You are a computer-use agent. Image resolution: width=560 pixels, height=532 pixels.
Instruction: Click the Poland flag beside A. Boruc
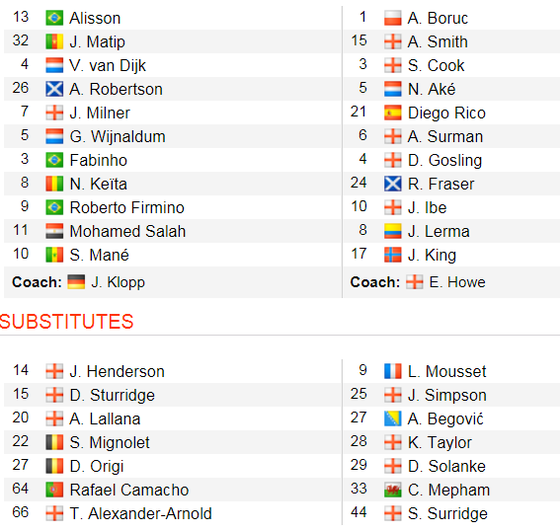(393, 18)
